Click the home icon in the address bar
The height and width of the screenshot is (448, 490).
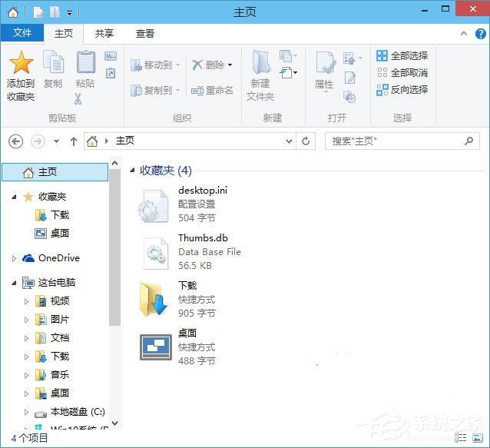pyautogui.click(x=92, y=141)
